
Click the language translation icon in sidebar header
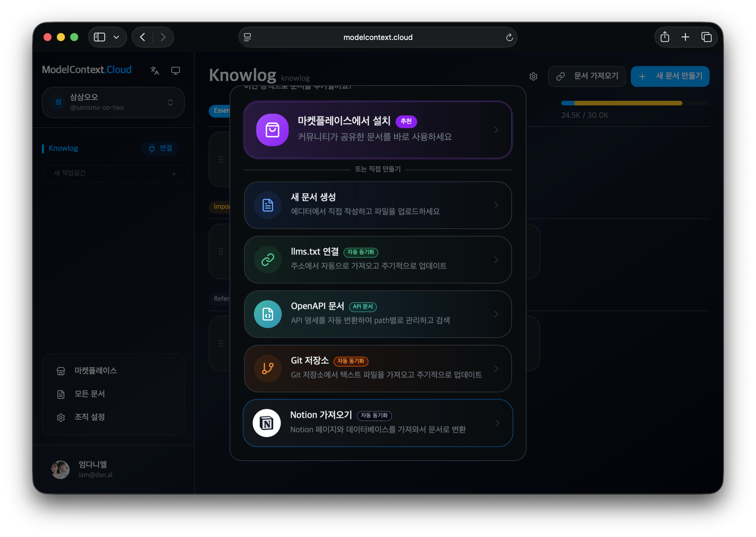[155, 70]
